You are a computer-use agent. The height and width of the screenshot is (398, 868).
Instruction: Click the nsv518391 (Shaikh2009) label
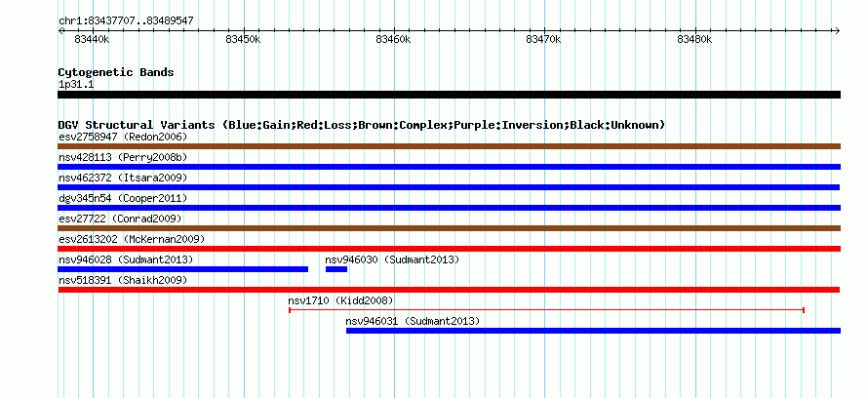click(123, 280)
